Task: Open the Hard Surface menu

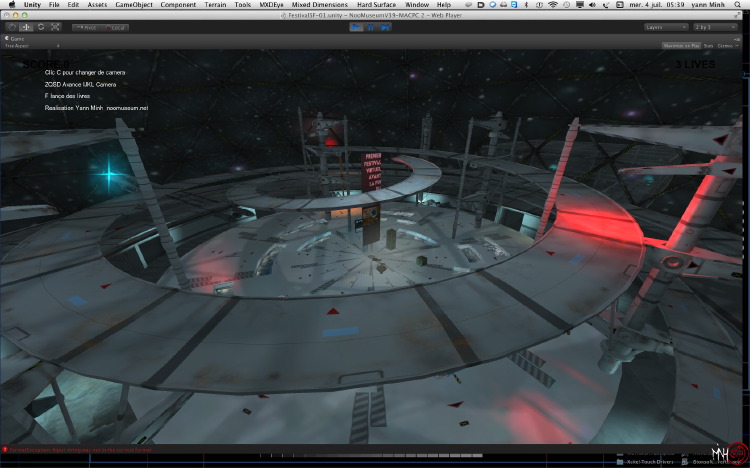Action: 376,4
